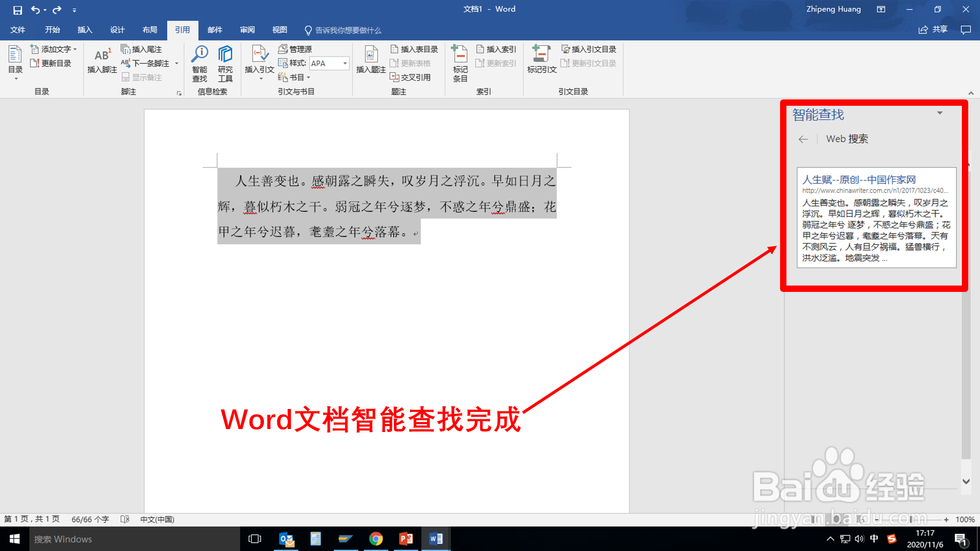The height and width of the screenshot is (551, 980).
Task: Open the citation style APA dropdown
Action: [345, 63]
